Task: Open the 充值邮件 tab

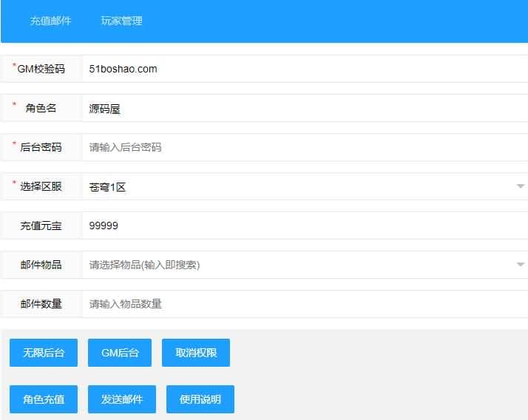Action: coord(50,21)
